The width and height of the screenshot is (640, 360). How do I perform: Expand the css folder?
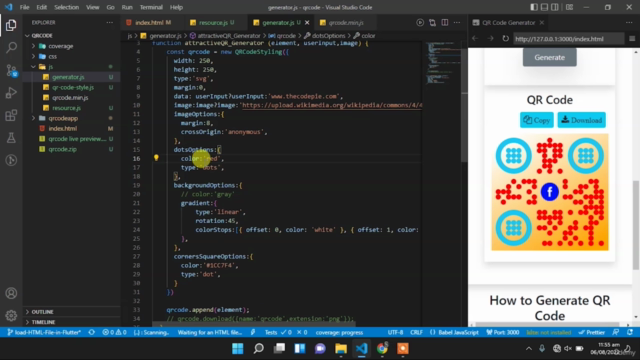pos(33,56)
